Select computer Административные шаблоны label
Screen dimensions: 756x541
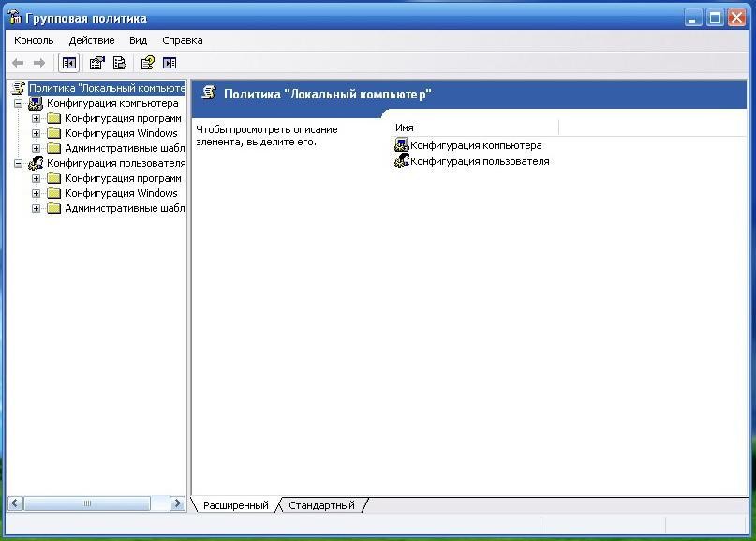pyautogui.click(x=125, y=148)
